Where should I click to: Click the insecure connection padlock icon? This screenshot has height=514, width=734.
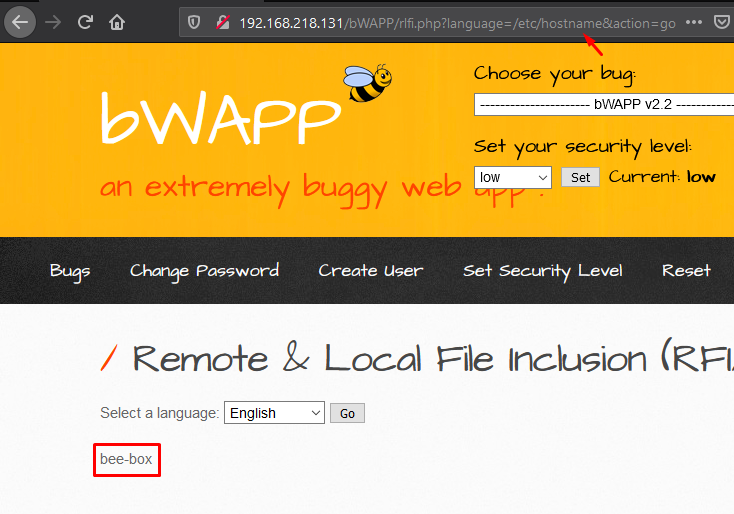[223, 22]
